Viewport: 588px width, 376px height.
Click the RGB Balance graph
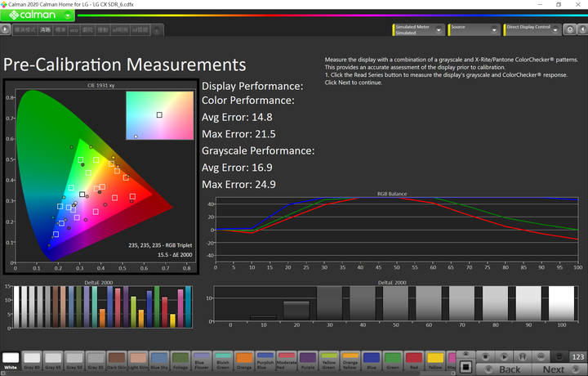396,229
